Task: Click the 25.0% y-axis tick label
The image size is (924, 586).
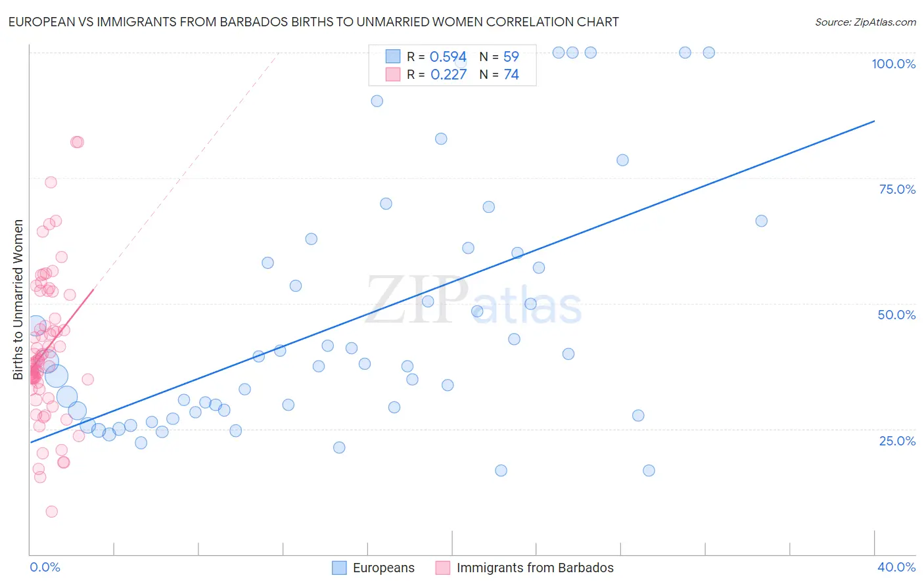Action: click(897, 440)
